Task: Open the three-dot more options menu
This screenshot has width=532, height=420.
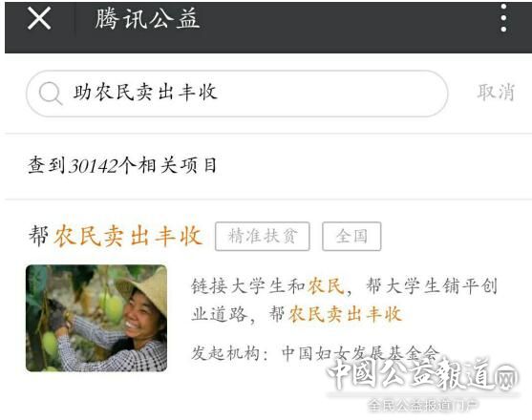Action: (x=504, y=18)
